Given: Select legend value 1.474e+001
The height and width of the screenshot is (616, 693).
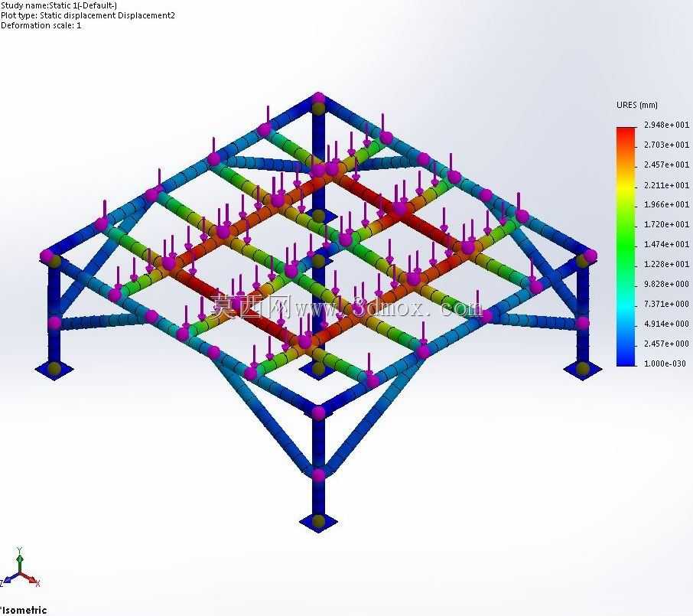Looking at the screenshot, I should click(666, 244).
